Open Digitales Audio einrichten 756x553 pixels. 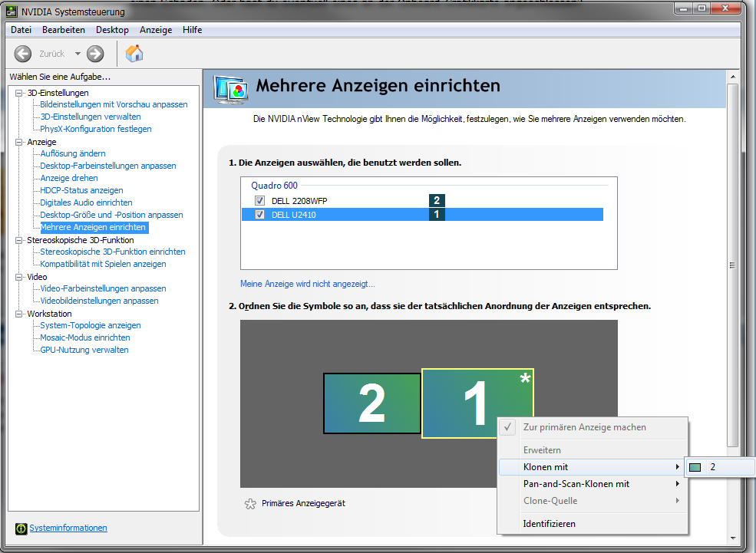coord(86,202)
